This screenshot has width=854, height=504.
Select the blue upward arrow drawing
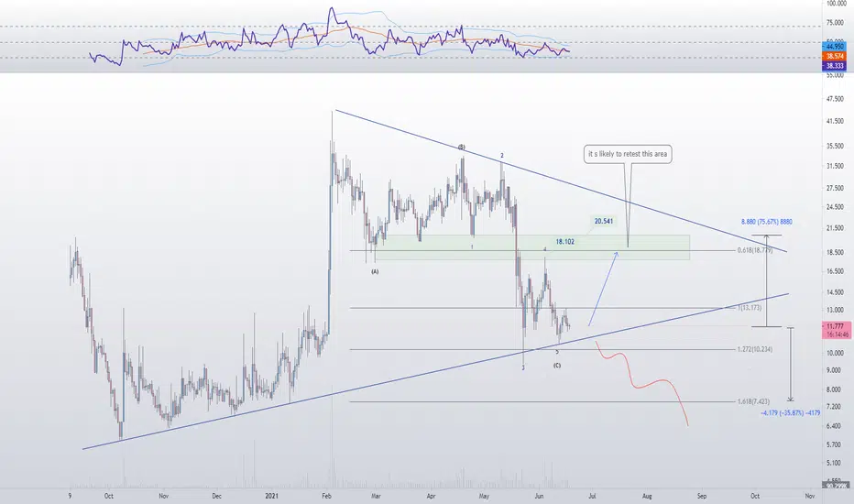pos(604,289)
